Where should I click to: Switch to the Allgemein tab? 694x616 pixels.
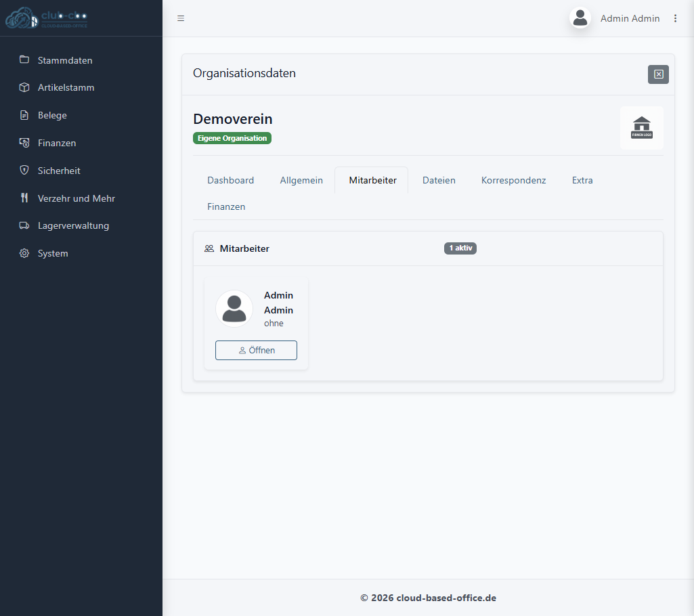(301, 180)
